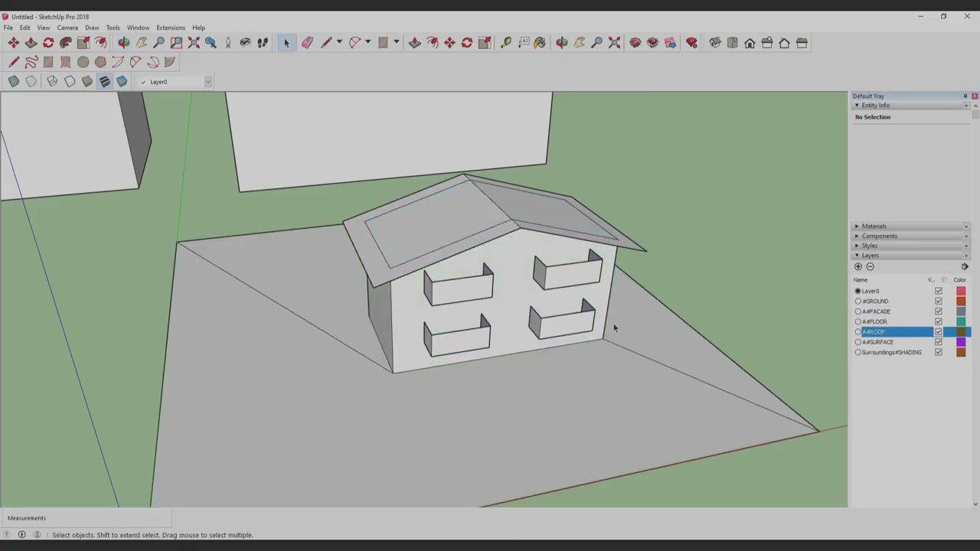The width and height of the screenshot is (980, 551).
Task: Set the Iso standard view
Action: click(714, 43)
